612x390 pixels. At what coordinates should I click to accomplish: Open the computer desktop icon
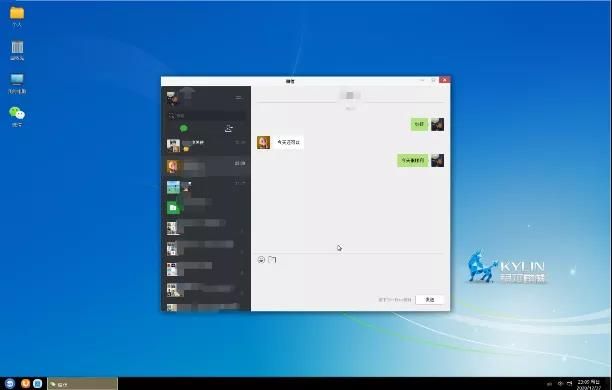(x=17, y=84)
